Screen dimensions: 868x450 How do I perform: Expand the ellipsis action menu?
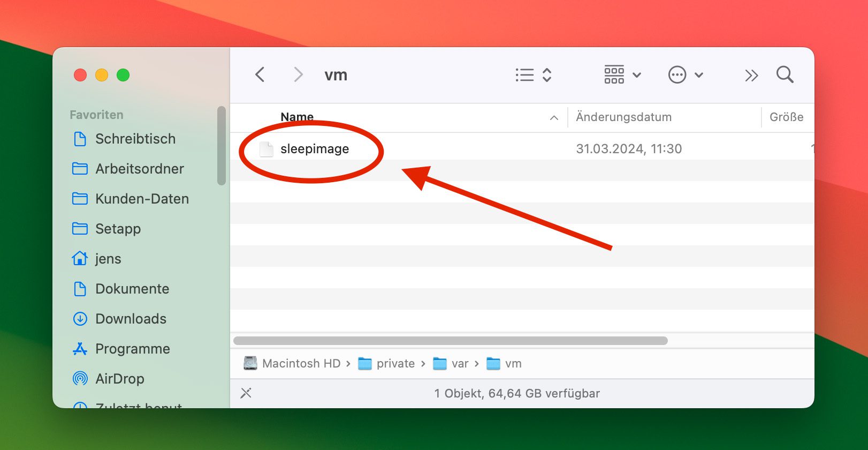click(x=686, y=75)
